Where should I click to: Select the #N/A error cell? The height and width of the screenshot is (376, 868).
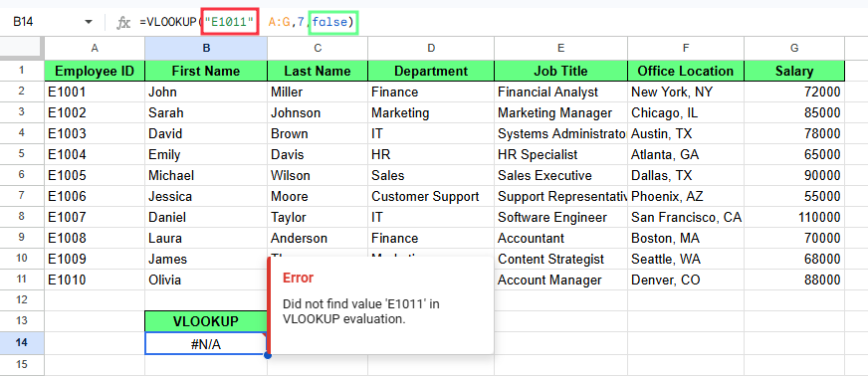[x=206, y=343]
